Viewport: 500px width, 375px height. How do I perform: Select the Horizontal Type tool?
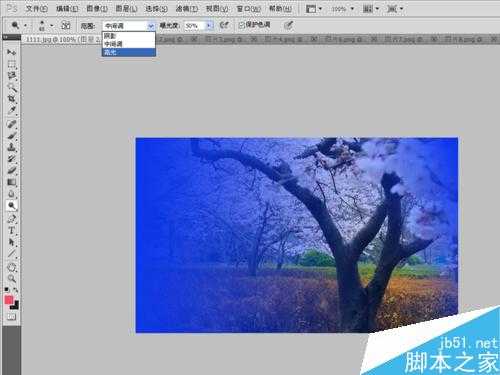pyautogui.click(x=11, y=230)
